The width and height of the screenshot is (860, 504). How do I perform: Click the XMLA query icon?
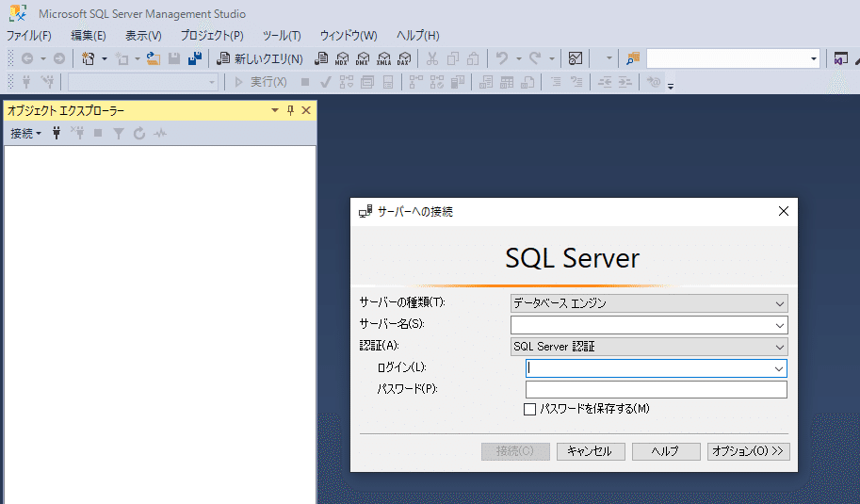point(383,58)
